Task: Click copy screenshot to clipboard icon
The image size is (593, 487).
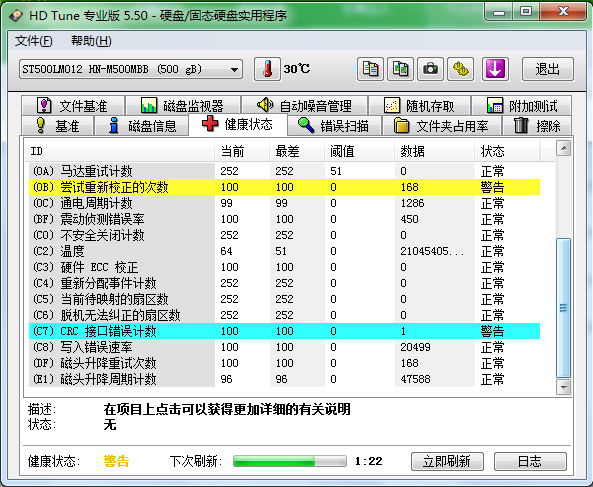Action: pyautogui.click(x=401, y=69)
